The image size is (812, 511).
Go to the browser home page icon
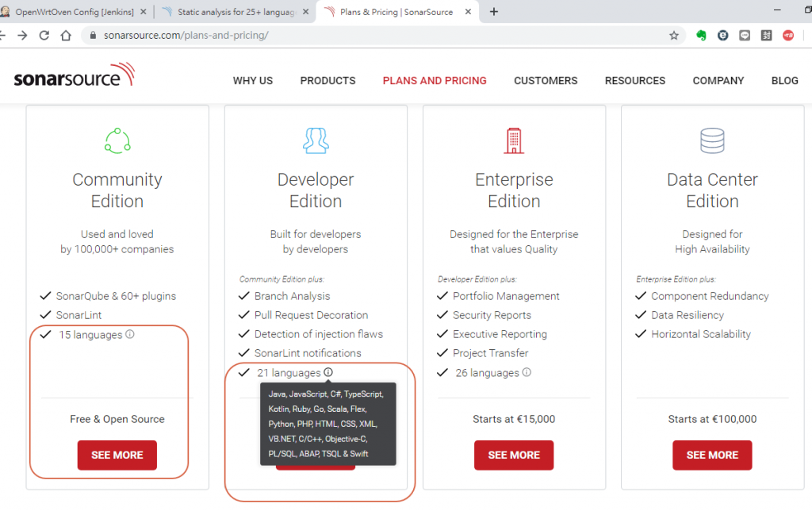tap(66, 35)
